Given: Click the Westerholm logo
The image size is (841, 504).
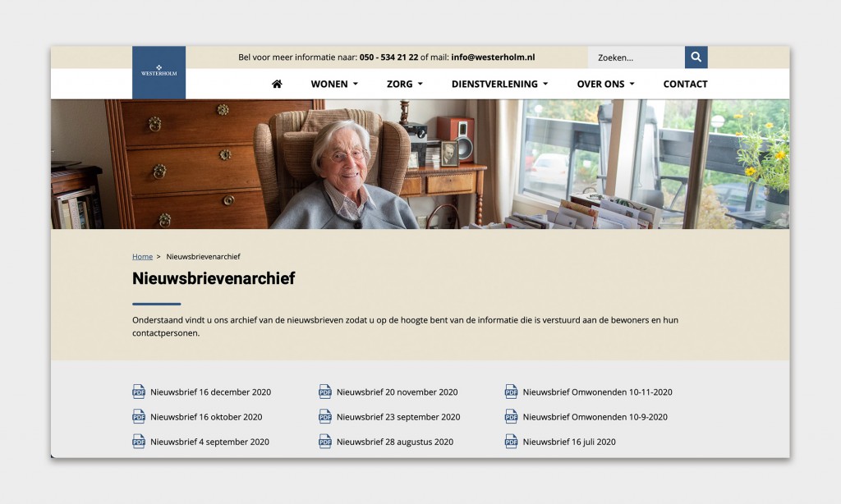Looking at the screenshot, I should pos(159,72).
